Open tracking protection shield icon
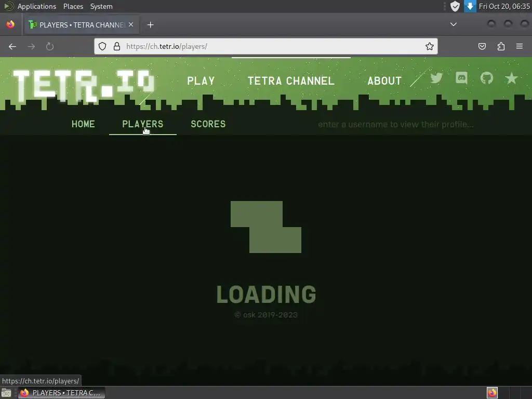 point(102,46)
